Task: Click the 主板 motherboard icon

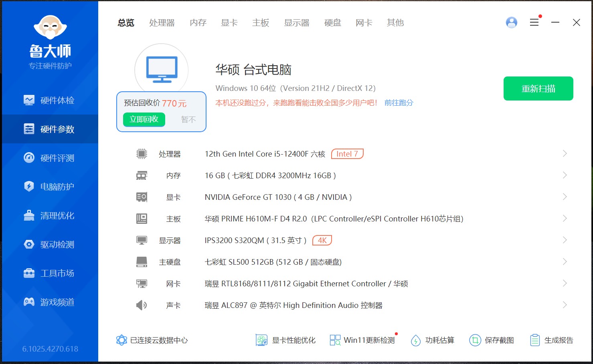Action: click(142, 219)
